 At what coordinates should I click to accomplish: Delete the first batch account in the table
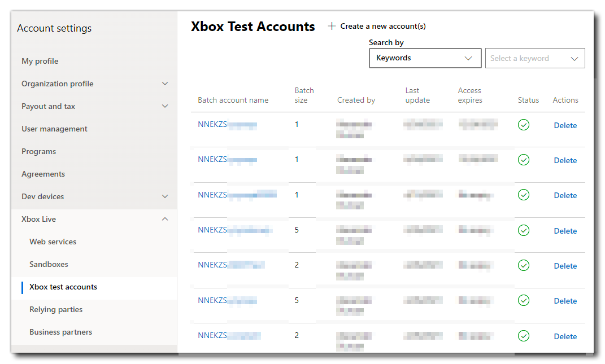tap(565, 125)
